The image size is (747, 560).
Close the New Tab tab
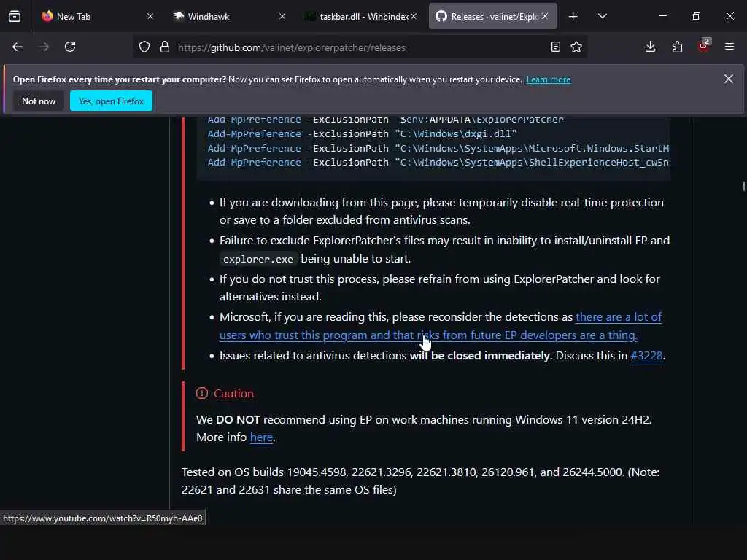150,16
